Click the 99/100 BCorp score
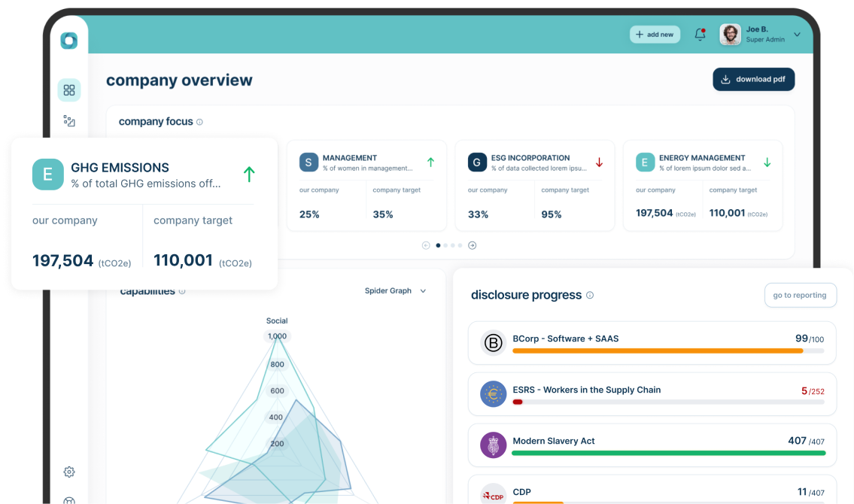 tap(810, 339)
